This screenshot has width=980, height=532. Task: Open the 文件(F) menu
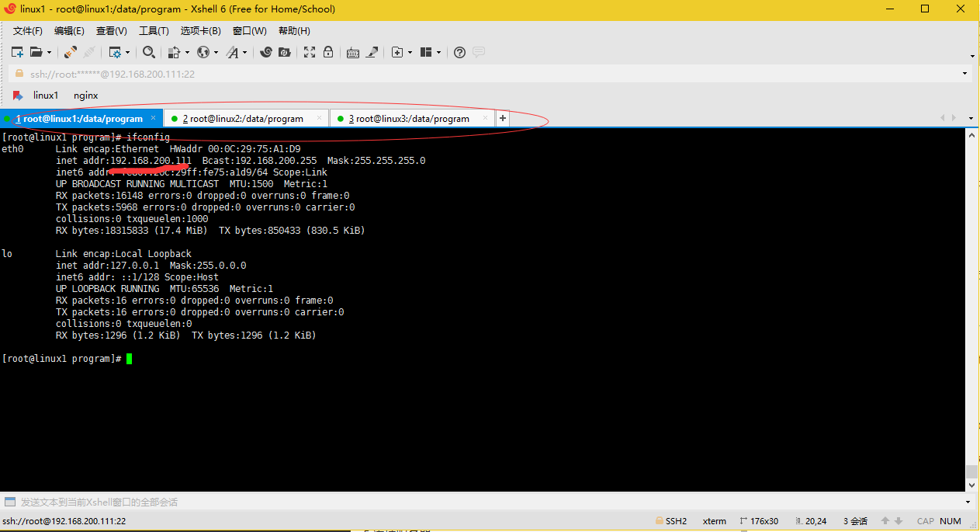tap(28, 31)
